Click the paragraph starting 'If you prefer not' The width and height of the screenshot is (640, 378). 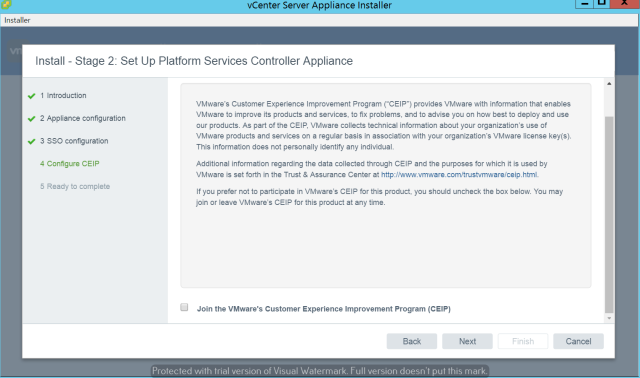coord(380,197)
